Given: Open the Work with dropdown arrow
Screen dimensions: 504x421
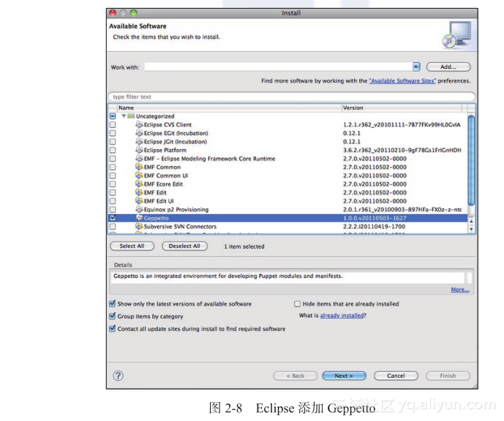Looking at the screenshot, I should coord(416,67).
